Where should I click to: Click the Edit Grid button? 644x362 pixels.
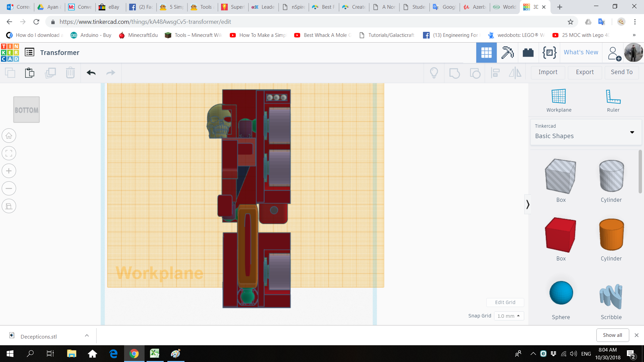[x=505, y=302]
